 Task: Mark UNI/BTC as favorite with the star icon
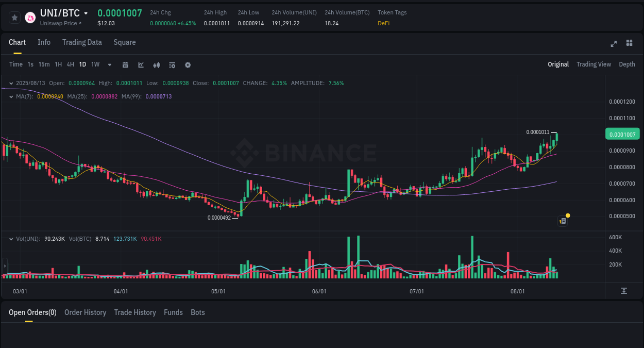(x=14, y=17)
